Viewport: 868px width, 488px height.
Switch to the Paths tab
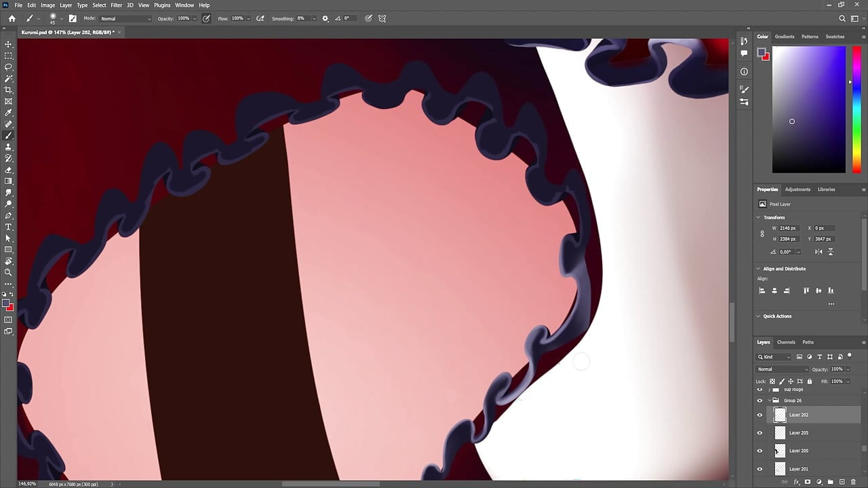click(808, 342)
